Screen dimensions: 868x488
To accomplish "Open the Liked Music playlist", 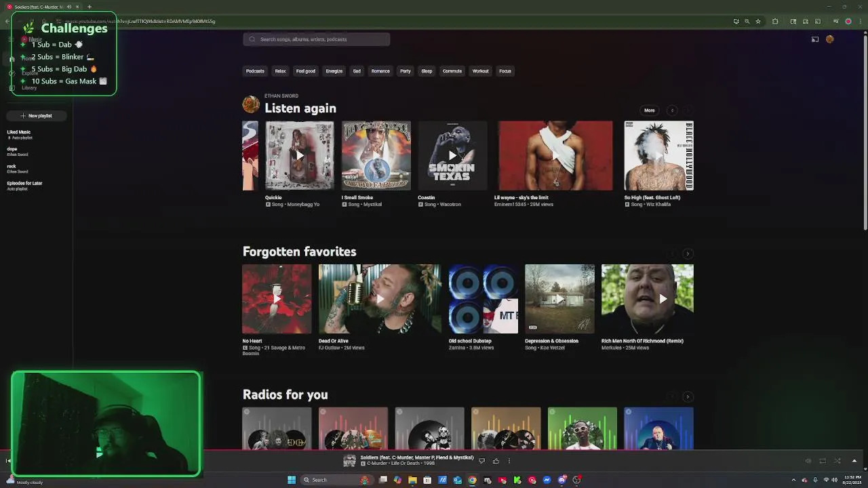I will (20, 134).
